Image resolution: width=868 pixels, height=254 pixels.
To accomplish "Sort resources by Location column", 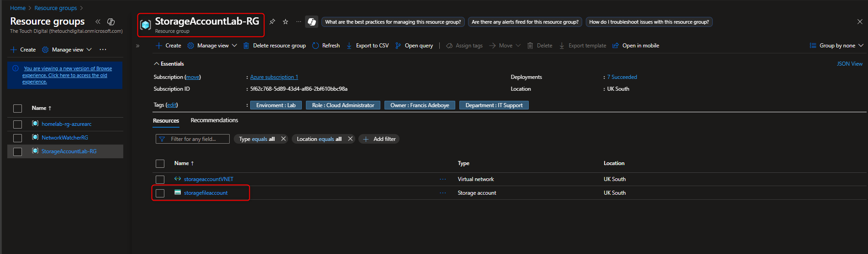I will (614, 163).
